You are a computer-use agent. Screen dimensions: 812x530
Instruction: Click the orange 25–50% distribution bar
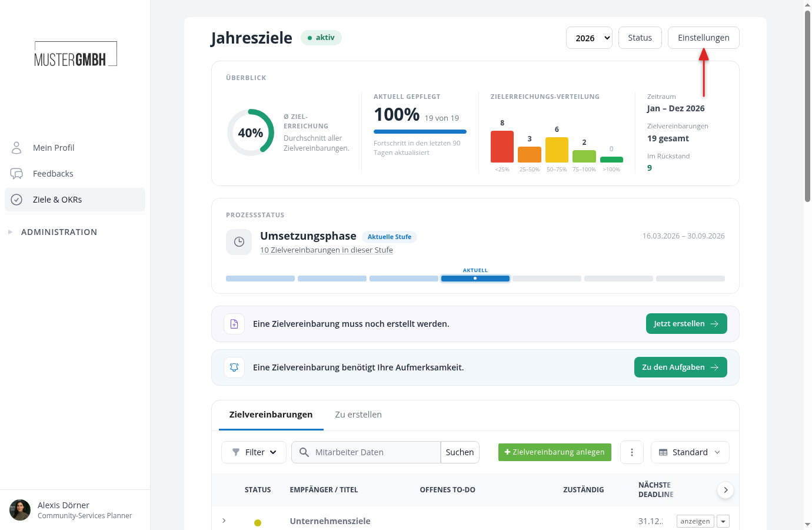click(x=530, y=154)
